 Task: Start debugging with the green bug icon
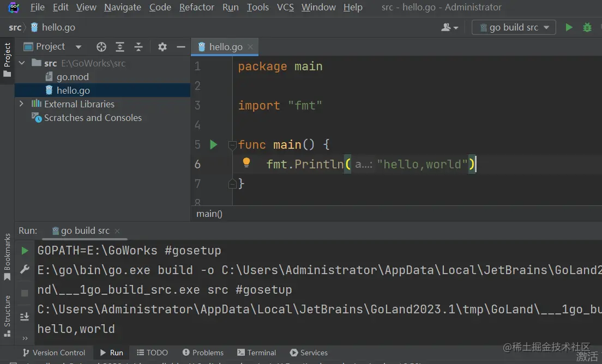click(587, 27)
